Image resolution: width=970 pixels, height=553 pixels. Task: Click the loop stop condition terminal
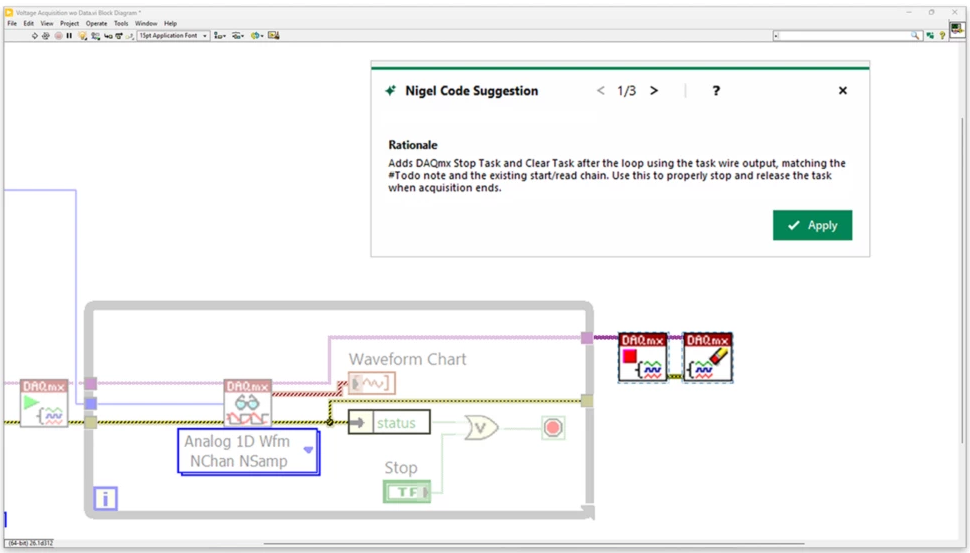(553, 427)
